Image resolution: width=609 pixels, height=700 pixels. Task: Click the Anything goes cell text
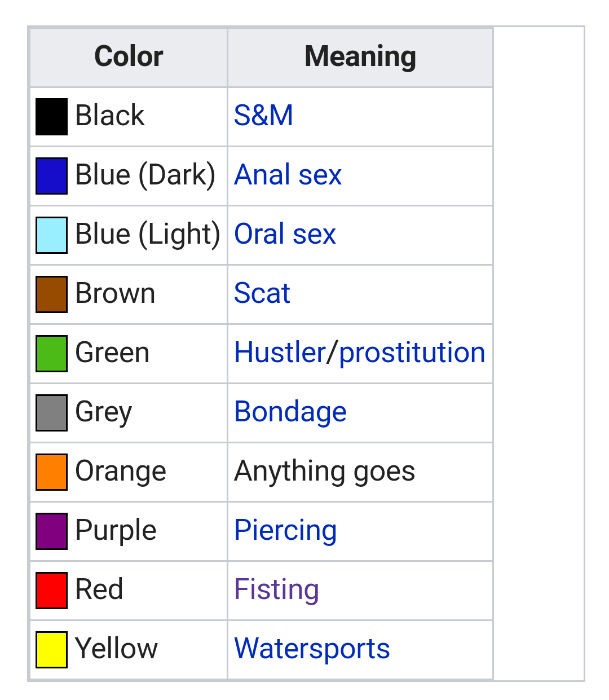(x=324, y=471)
